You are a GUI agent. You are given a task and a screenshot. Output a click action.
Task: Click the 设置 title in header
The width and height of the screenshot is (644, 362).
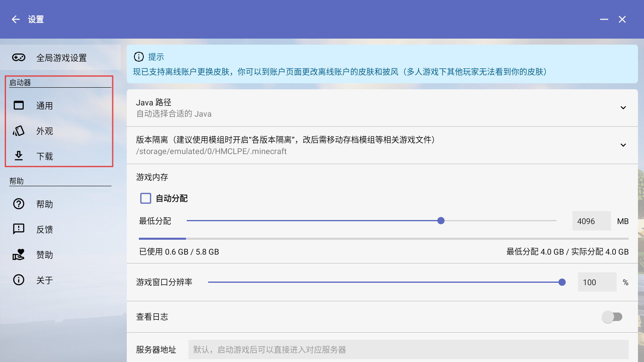[36, 19]
